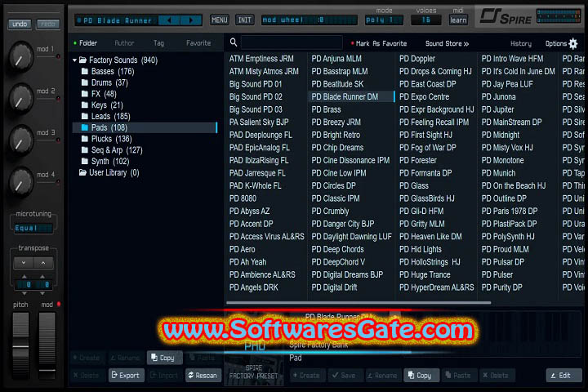Focus the preset search field
This screenshot has height=392, width=588.
click(x=292, y=42)
